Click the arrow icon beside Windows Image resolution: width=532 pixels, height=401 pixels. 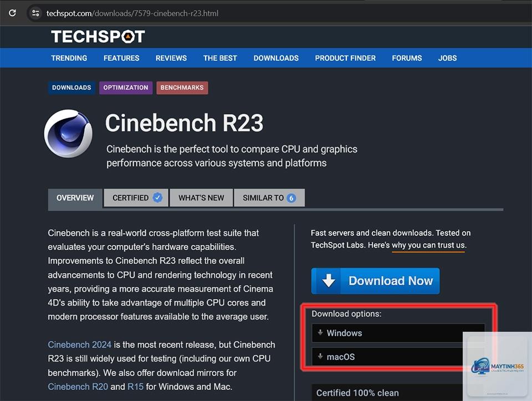pyautogui.click(x=320, y=332)
